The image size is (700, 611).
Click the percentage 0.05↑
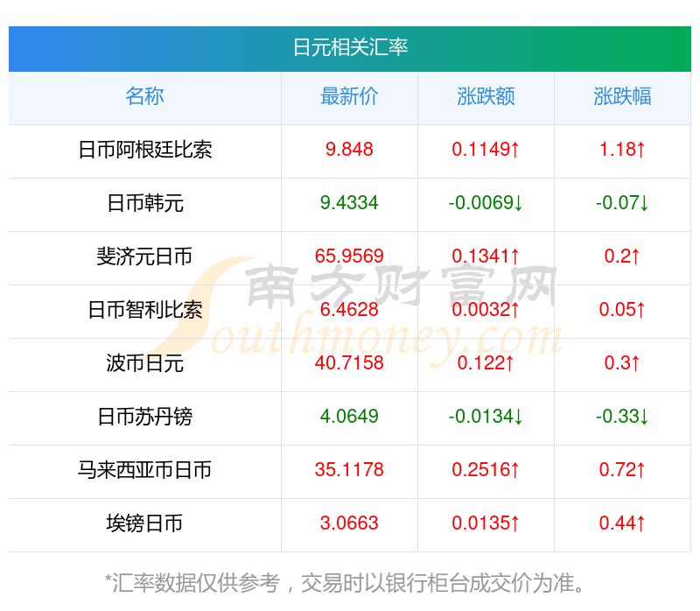[x=622, y=310]
